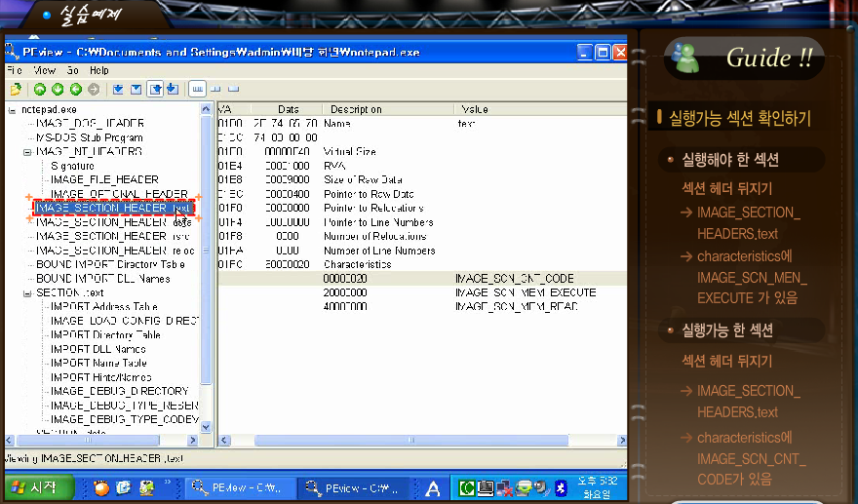Select IMAGE_SECTION_HEADER .rsrc tree item
This screenshot has width=858, height=504.
click(x=112, y=237)
